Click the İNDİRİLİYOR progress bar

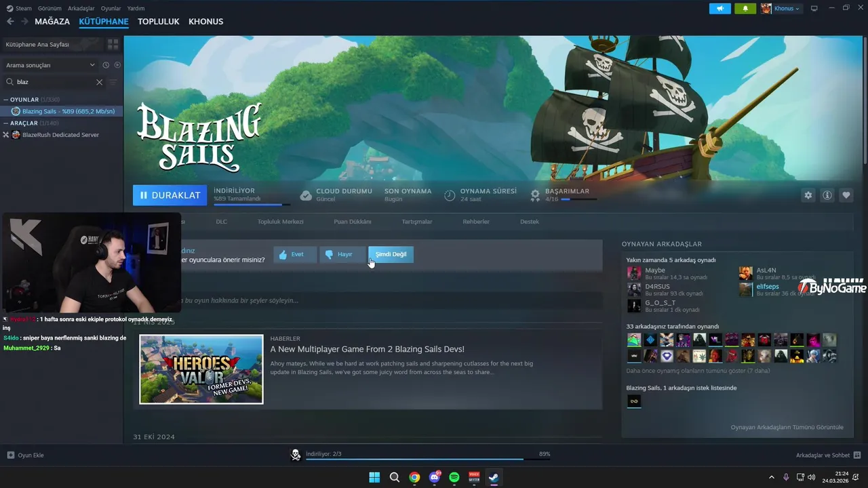252,204
